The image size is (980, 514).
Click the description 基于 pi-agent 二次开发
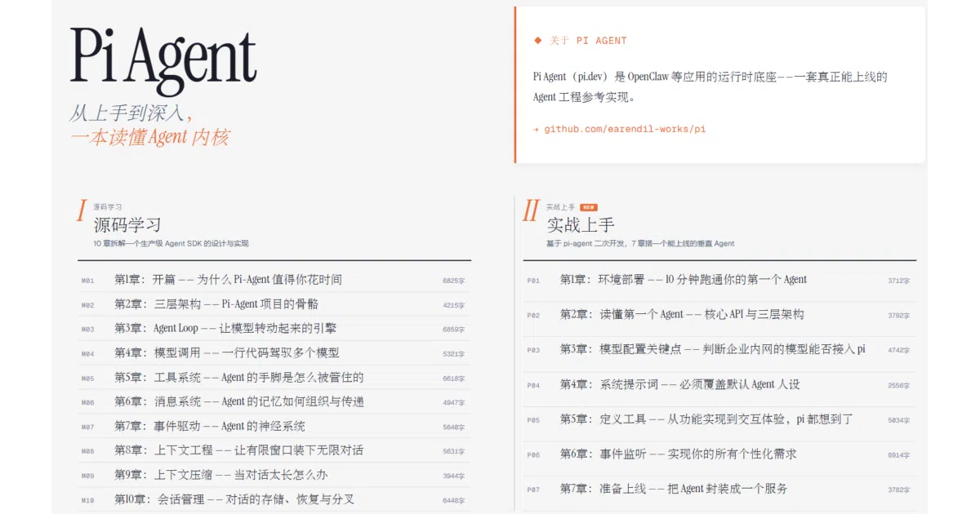tap(640, 244)
